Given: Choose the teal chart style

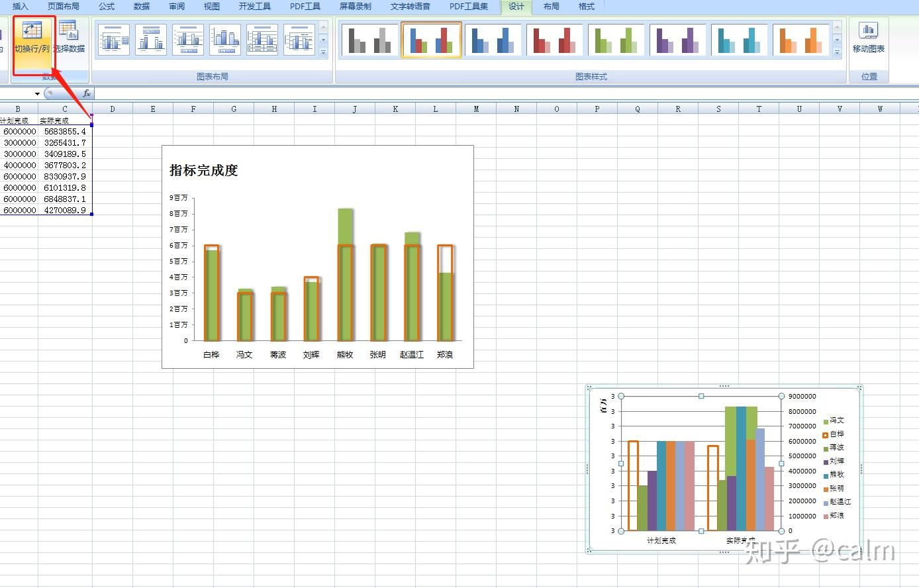Looking at the screenshot, I should point(739,40).
